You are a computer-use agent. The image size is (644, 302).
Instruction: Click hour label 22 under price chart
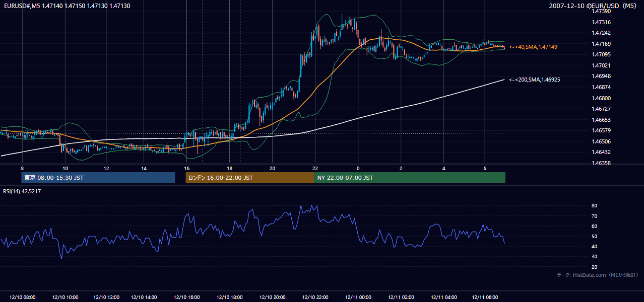[x=315, y=168]
